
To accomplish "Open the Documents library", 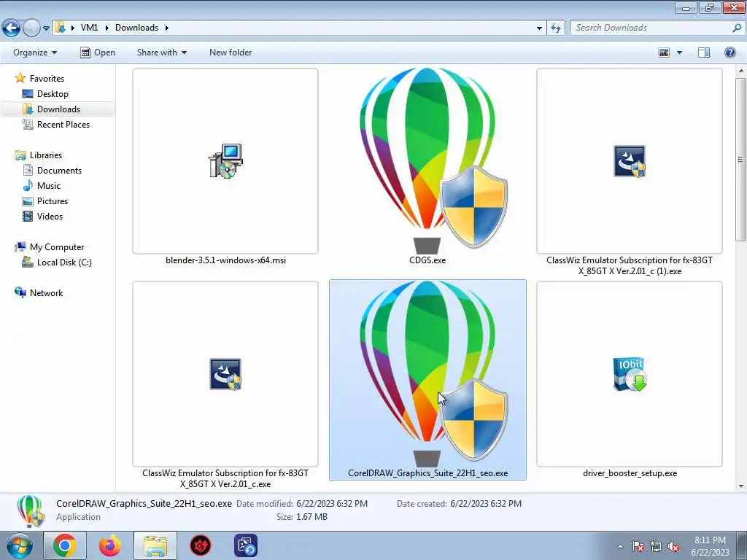I will 59,171.
